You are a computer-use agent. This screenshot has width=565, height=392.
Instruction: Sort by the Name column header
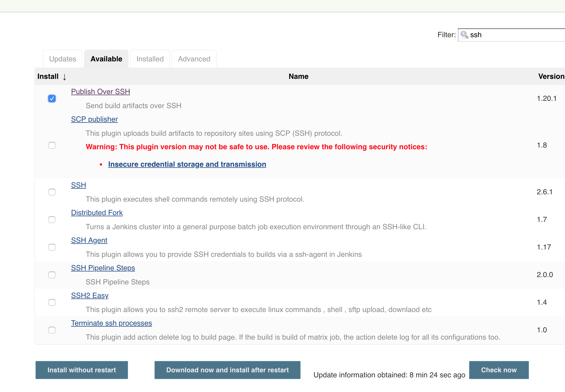tap(298, 76)
